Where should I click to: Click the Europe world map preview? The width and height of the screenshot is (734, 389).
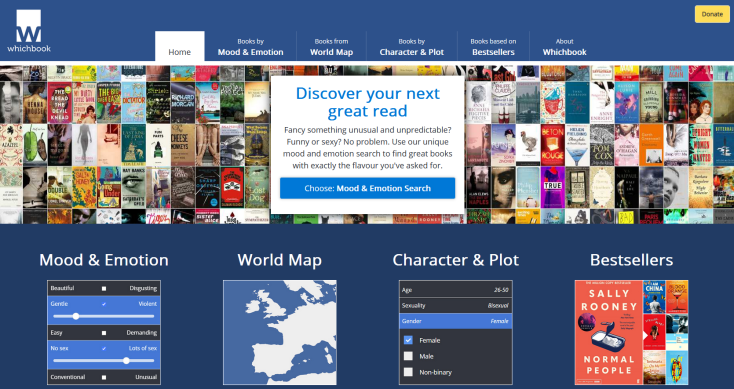(x=279, y=332)
